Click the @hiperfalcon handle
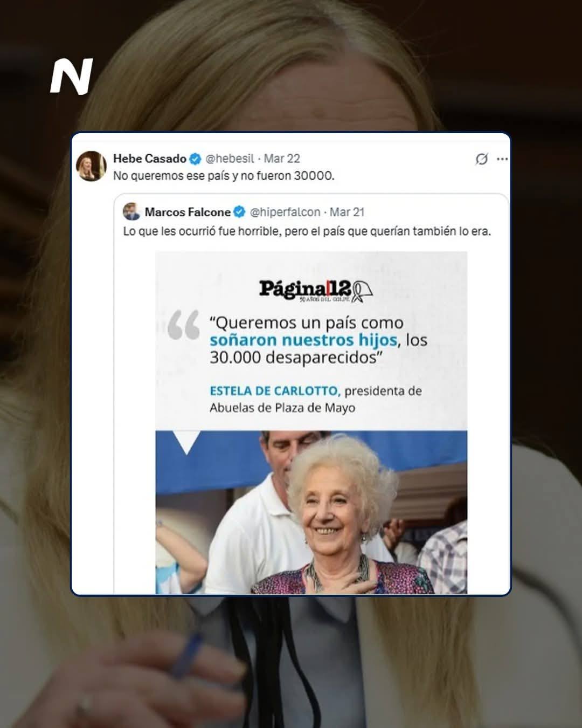The image size is (582, 728). pyautogui.click(x=285, y=212)
